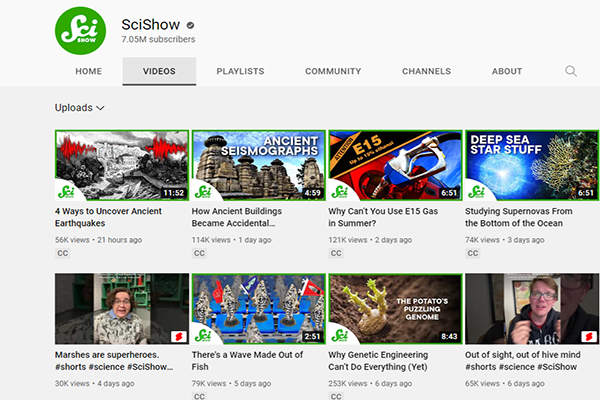Open the Channels tab
The height and width of the screenshot is (400, 600).
coord(426,72)
